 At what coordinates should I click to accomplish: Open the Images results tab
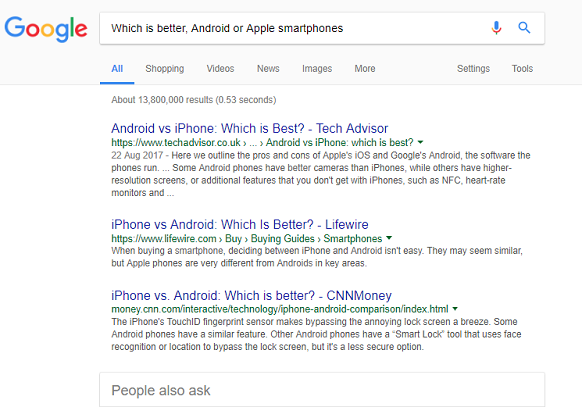[317, 69]
